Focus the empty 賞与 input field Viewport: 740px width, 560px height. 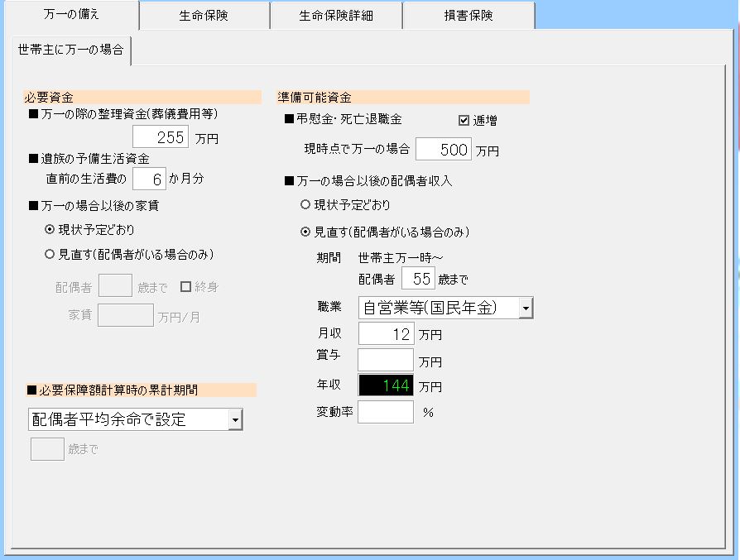385,361
